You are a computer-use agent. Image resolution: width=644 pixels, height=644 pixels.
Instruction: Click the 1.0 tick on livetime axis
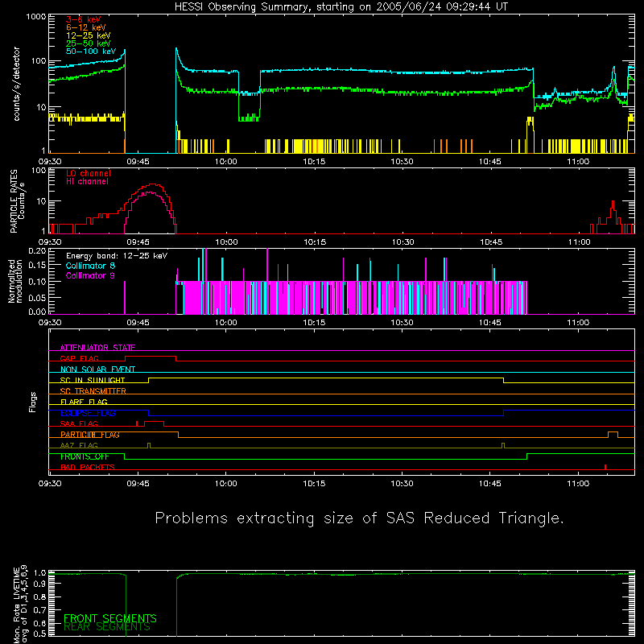pos(39,572)
